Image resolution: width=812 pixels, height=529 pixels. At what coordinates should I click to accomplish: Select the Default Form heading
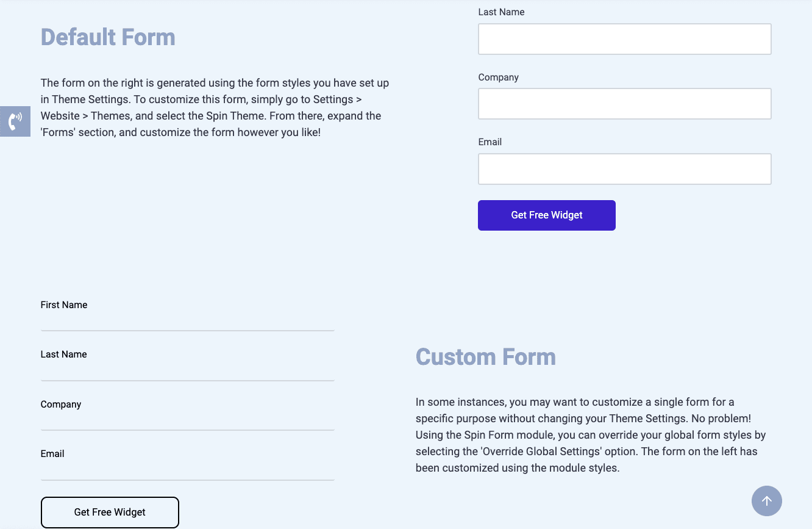point(108,37)
